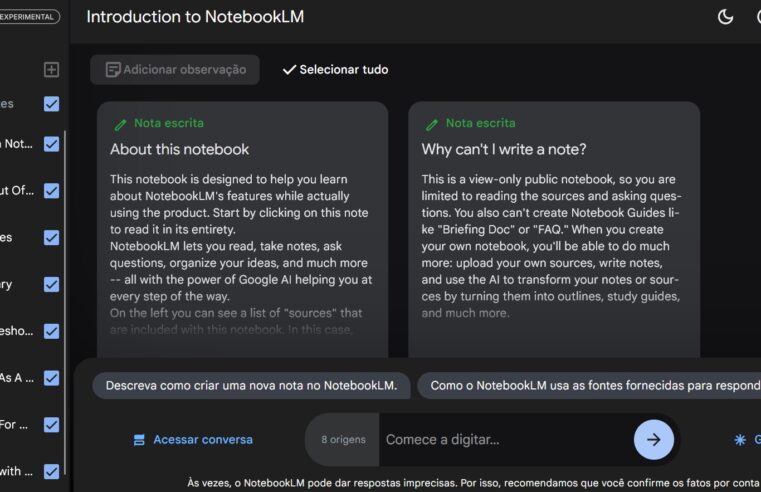Click the EXPERIMENTAL badge
This screenshot has width=761, height=492.
29,17
